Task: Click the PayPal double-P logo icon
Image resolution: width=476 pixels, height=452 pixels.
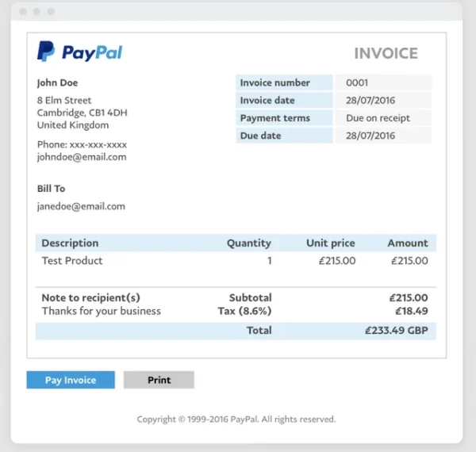Action: tap(46, 52)
